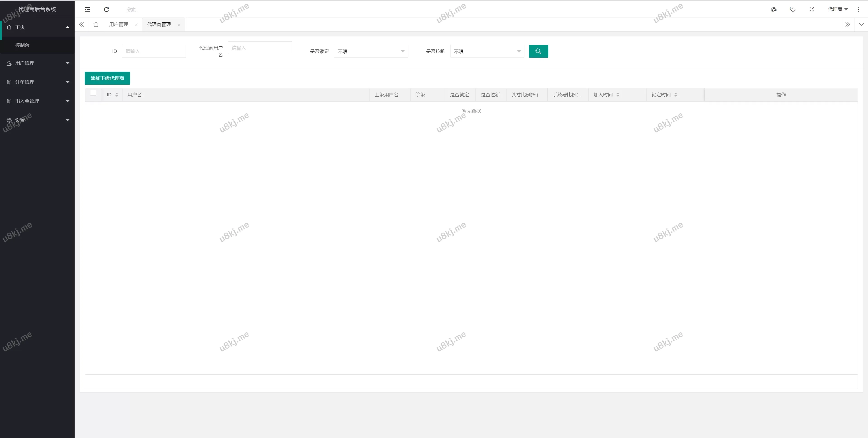Image resolution: width=868 pixels, height=438 pixels.
Task: Close the 代理商管理 tab
Action: [x=179, y=25]
